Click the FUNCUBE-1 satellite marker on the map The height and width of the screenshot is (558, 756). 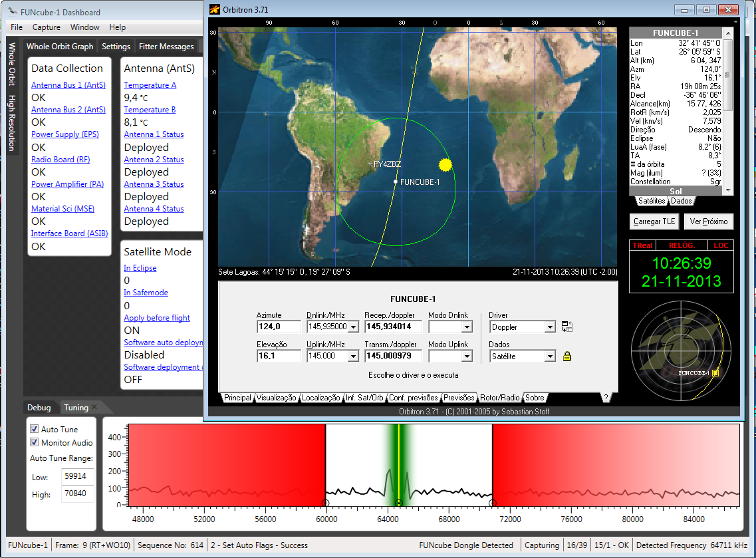pyautogui.click(x=396, y=182)
